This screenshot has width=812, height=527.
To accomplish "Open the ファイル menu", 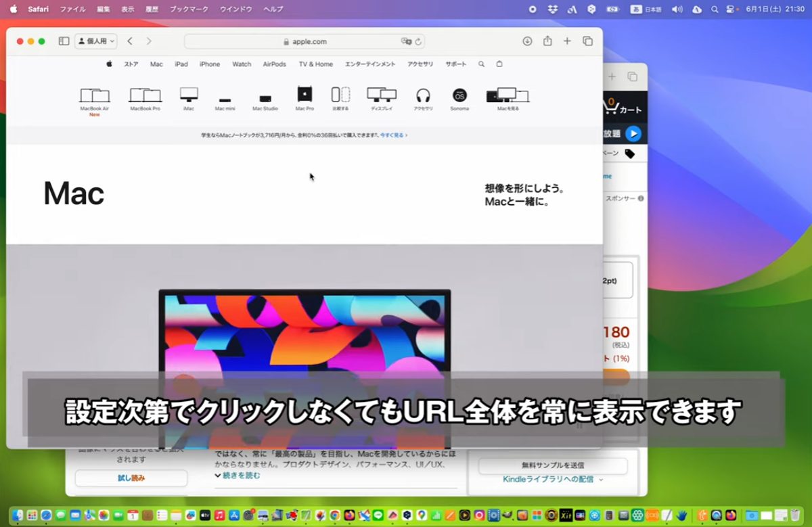I will click(73, 9).
